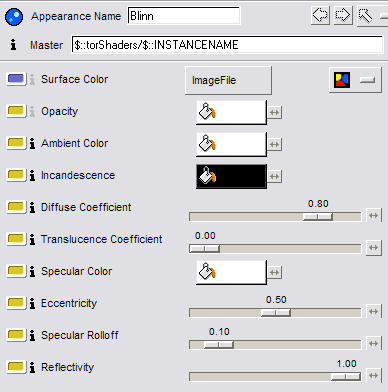Click the link arrows beside Incandescence swatch
The width and height of the screenshot is (388, 392).
pyautogui.click(x=275, y=176)
